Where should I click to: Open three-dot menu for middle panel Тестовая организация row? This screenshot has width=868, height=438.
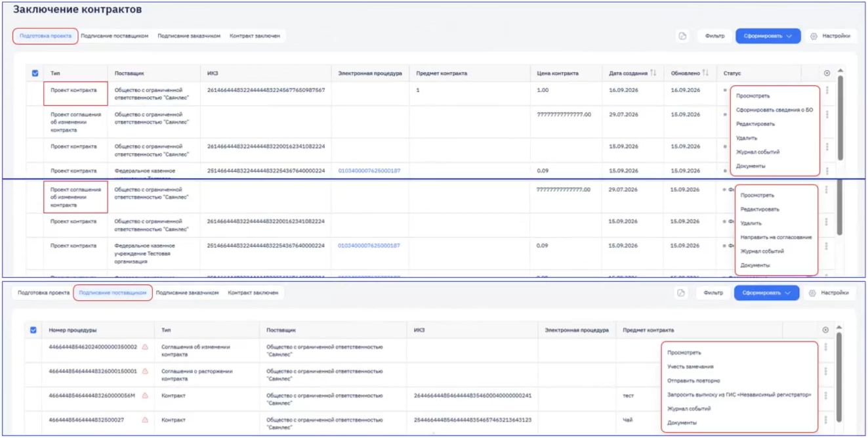(826, 246)
